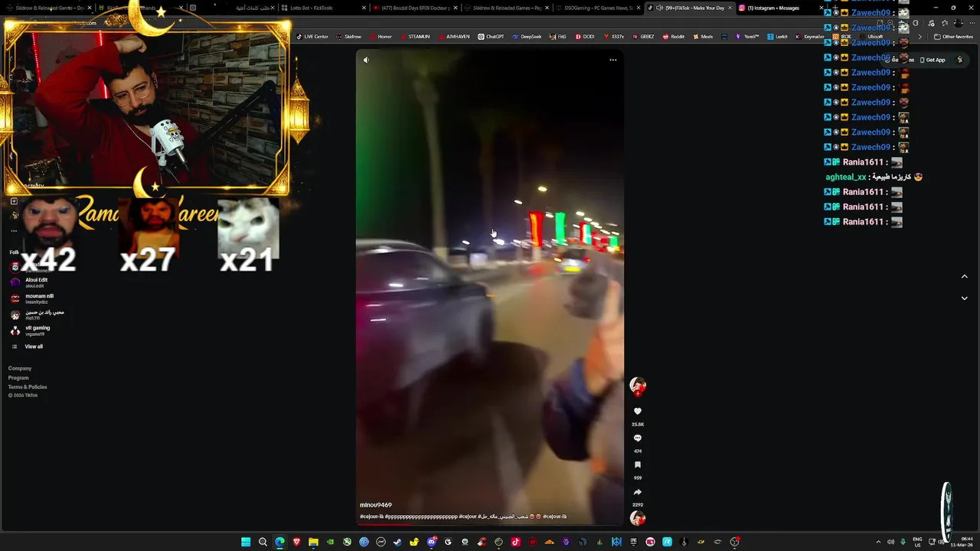Open the ChatGPT bookmark

492,37
